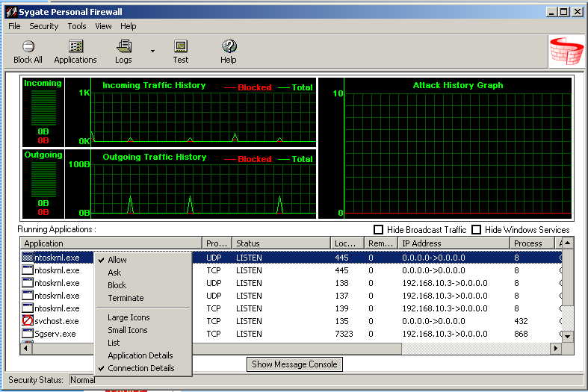Click the svchost.exe port 135 cell
The height and width of the screenshot is (392, 588).
pyautogui.click(x=341, y=321)
